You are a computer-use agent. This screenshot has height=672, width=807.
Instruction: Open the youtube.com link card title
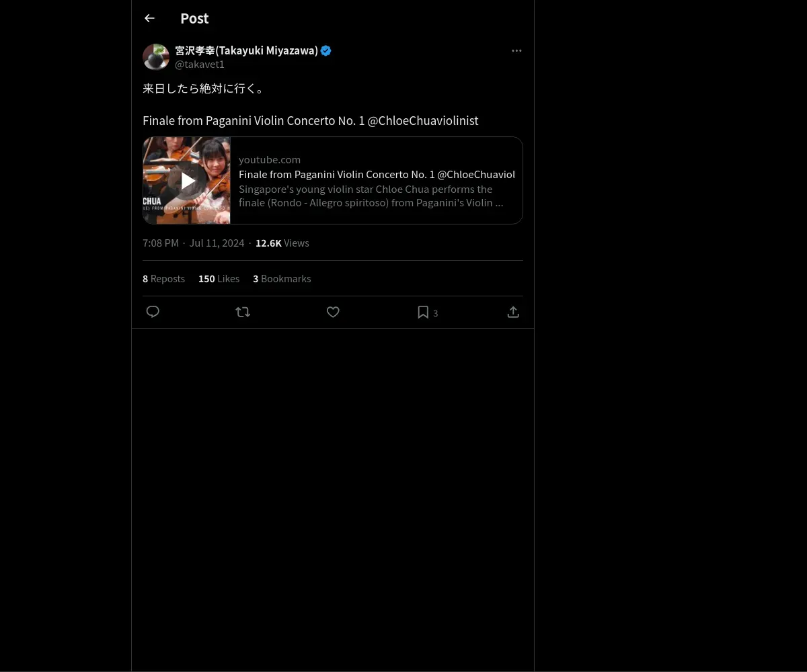[x=377, y=174]
